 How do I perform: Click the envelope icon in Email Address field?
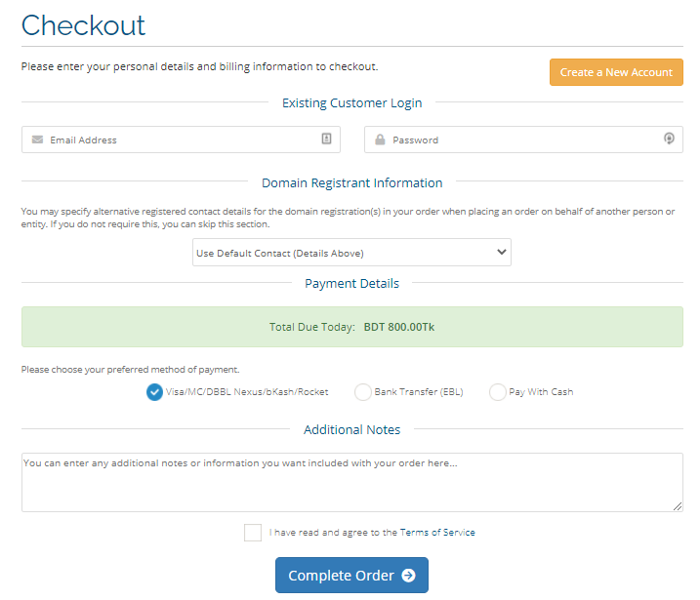[37, 140]
